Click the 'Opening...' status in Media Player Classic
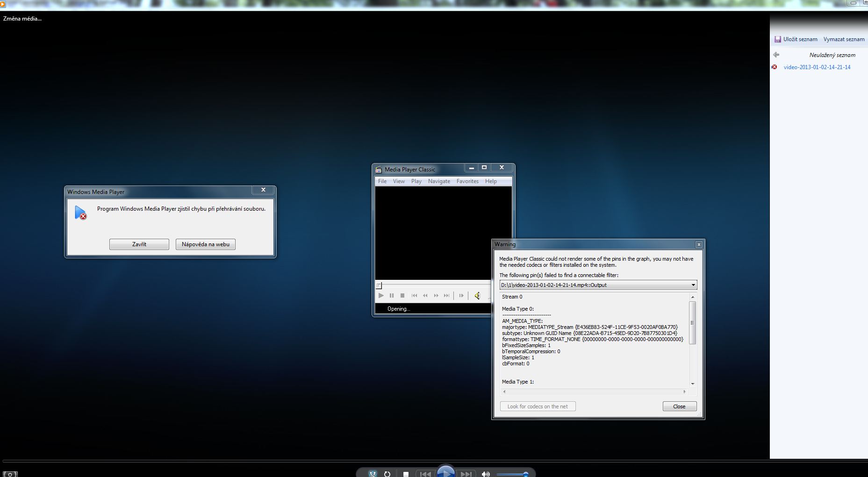Image resolution: width=868 pixels, height=477 pixels. [x=399, y=309]
